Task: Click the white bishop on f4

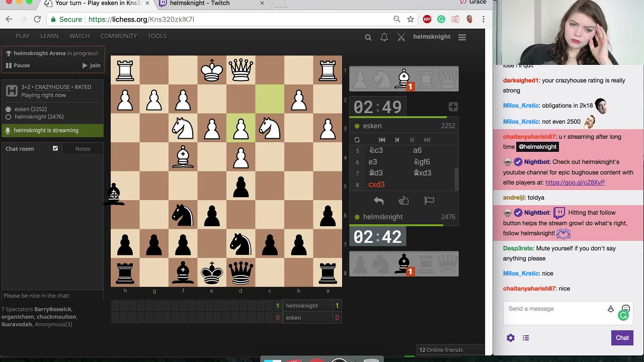Action: pyautogui.click(x=183, y=157)
